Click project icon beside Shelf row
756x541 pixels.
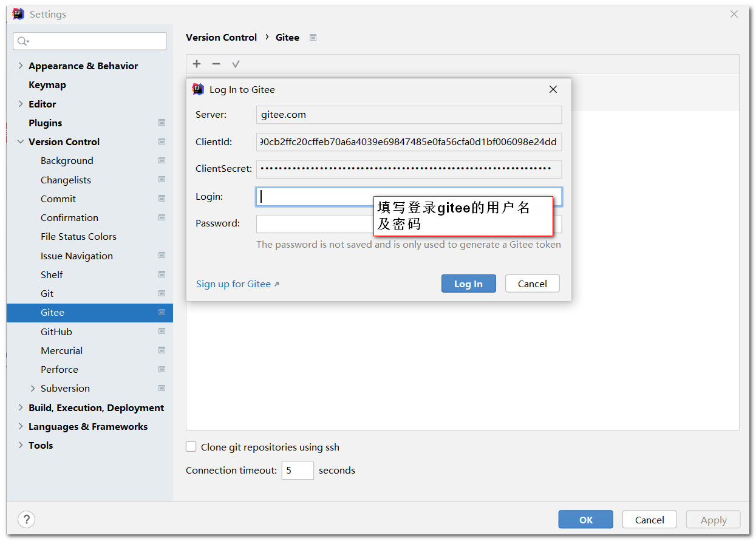(162, 274)
